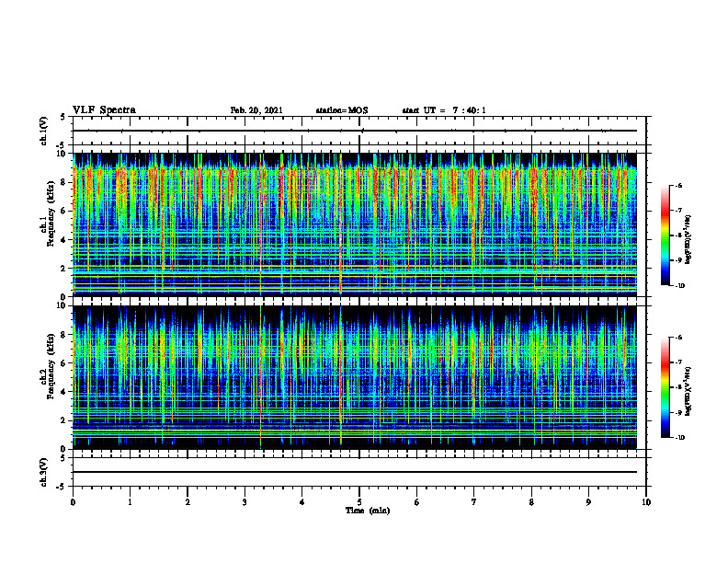Click the "6" frequency tick of ch.1 spectrogram
728x563 pixels.
pos(63,211)
